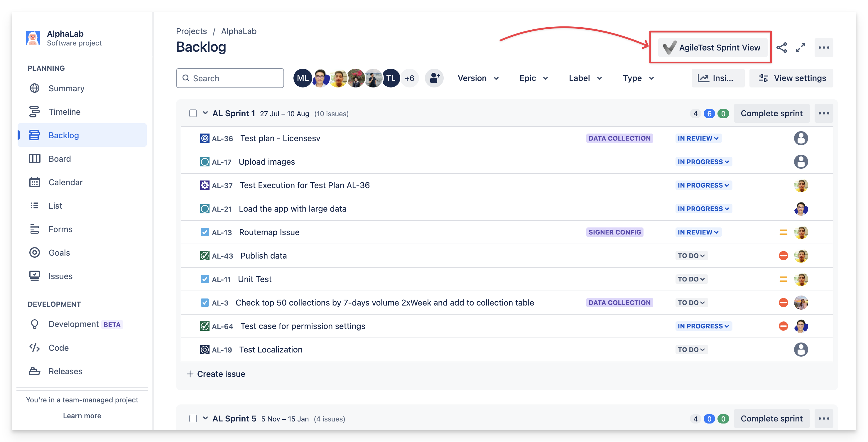Screen dimensions: 868x442
Task: Enter full screen with expand arrows icon
Action: [x=800, y=48]
